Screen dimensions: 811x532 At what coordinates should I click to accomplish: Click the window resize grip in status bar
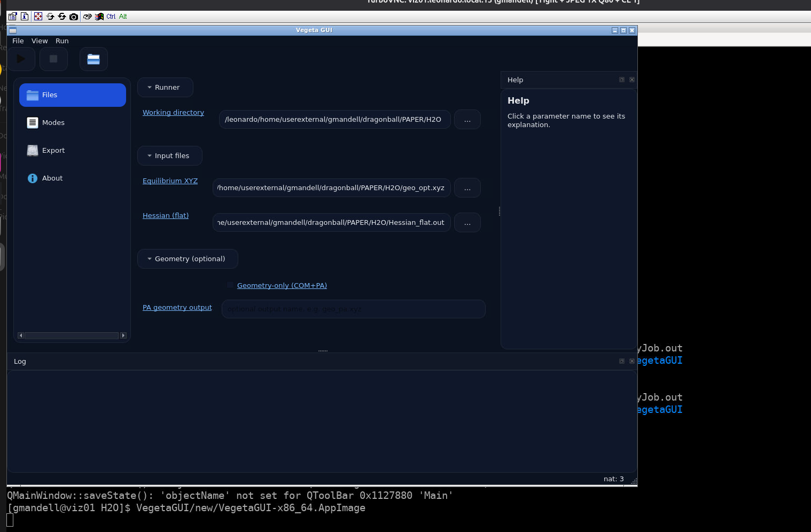coord(634,481)
